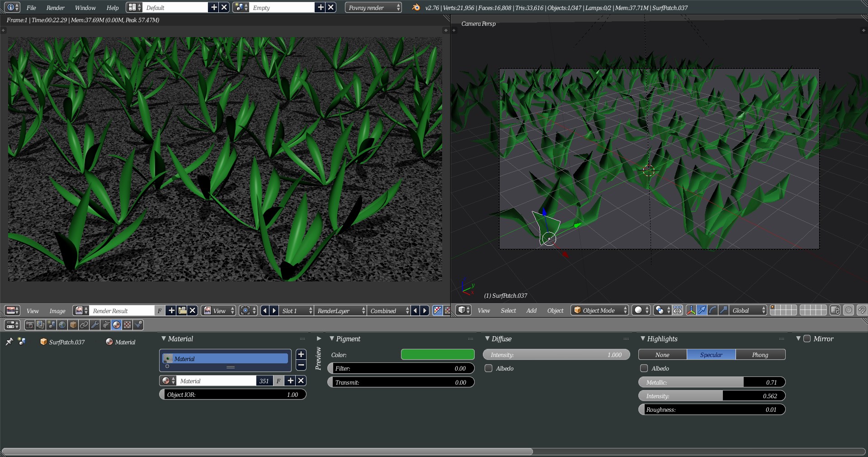Open the Povray render engine dropdown
This screenshot has height=457, width=868.
373,8
